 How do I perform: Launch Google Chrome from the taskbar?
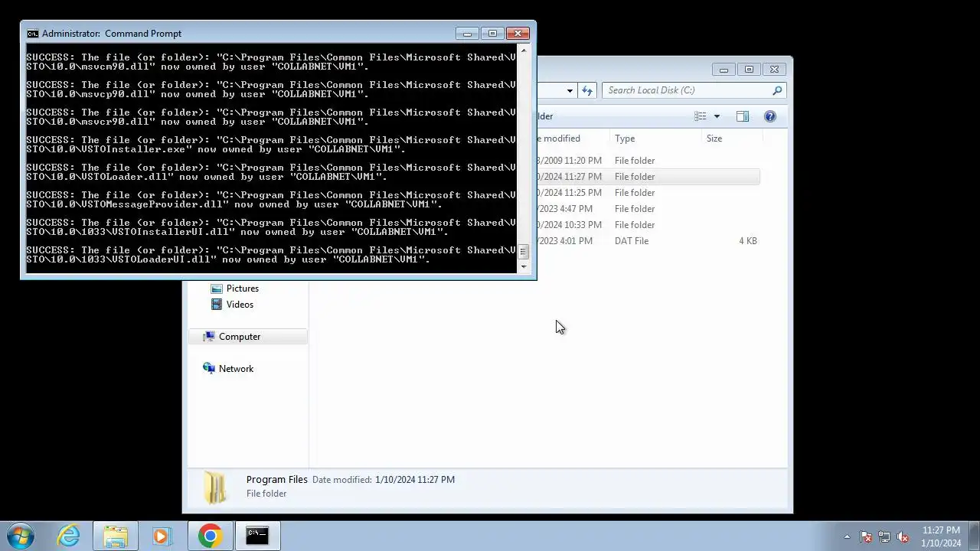pyautogui.click(x=210, y=536)
